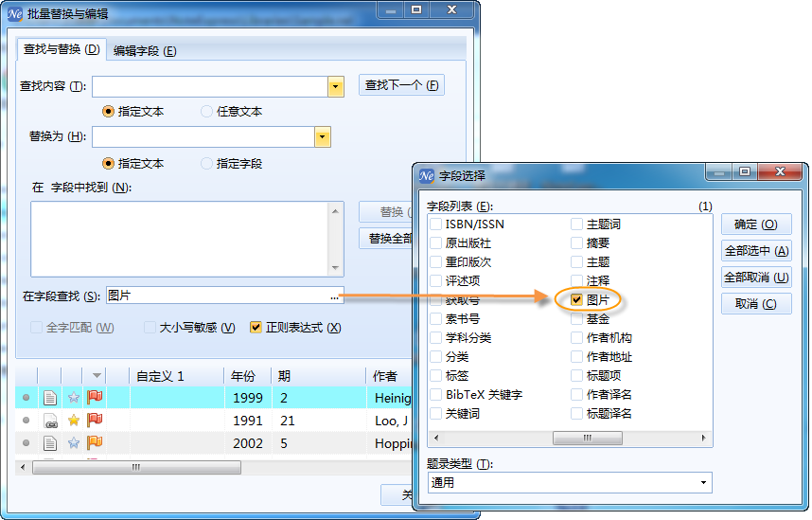The image size is (812, 520).
Task: Click the red flag in the 1991 row
Action: [x=95, y=420]
